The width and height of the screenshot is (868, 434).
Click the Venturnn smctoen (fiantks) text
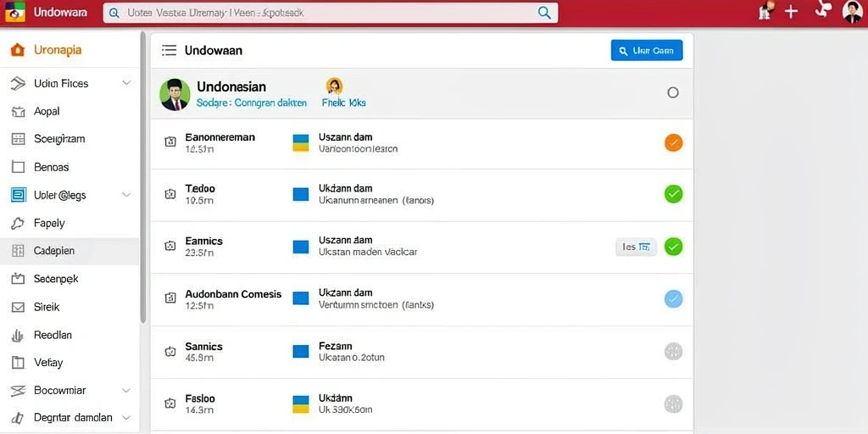pos(376,304)
